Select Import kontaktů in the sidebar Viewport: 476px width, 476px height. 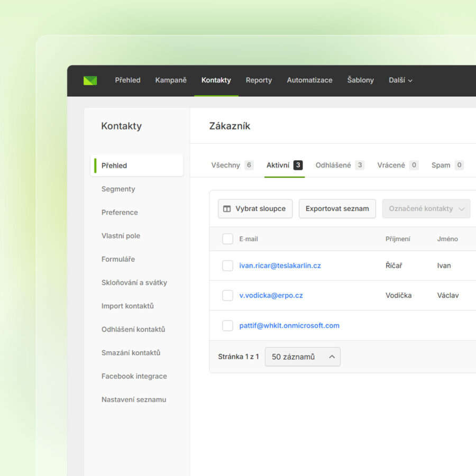tap(127, 306)
